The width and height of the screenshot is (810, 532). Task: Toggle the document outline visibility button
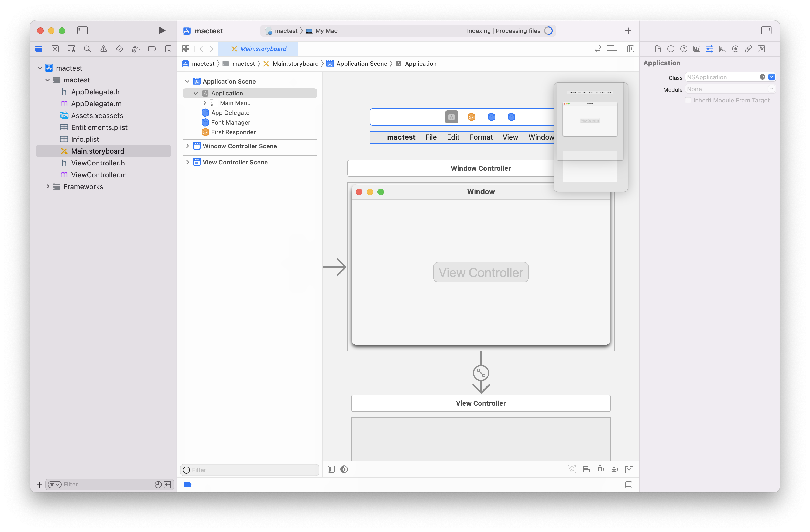pyautogui.click(x=331, y=469)
